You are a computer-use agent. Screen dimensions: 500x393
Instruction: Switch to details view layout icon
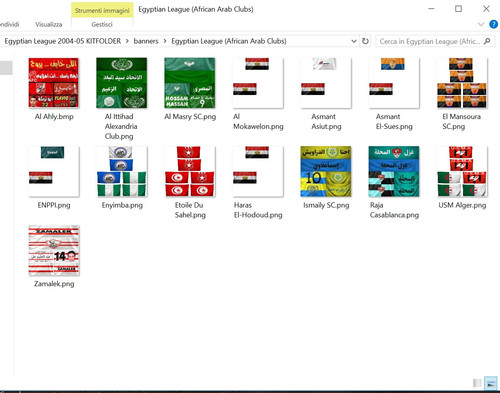tap(477, 383)
